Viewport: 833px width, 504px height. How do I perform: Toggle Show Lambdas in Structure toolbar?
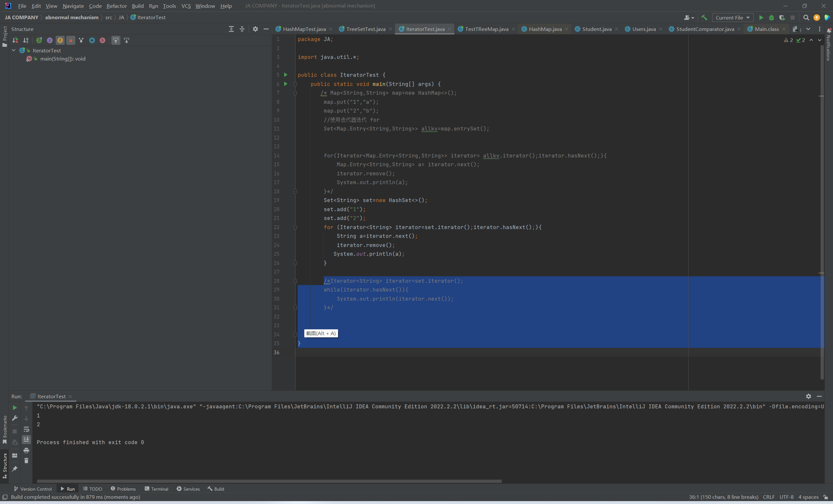point(102,40)
